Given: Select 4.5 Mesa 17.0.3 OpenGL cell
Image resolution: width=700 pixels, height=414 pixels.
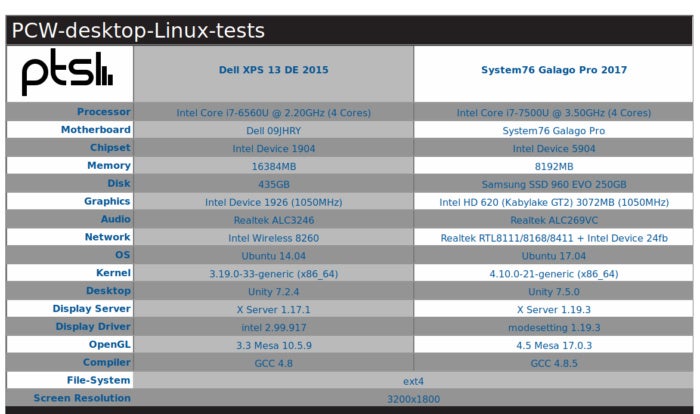Looking at the screenshot, I should click(554, 345).
